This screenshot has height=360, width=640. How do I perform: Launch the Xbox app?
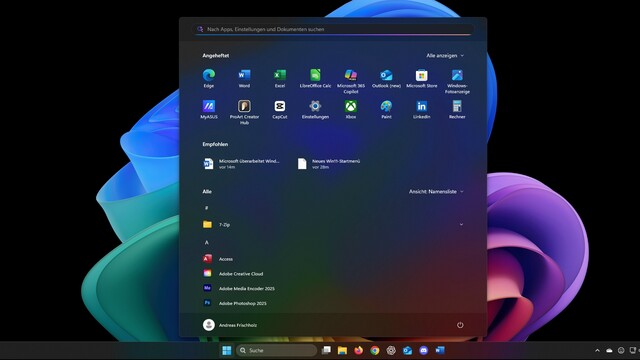click(351, 109)
